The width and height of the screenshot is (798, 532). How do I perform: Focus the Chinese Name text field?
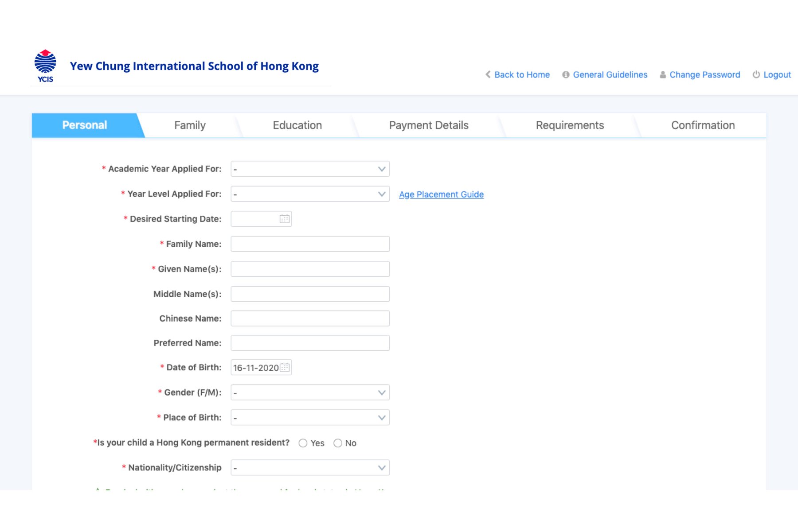coord(310,318)
